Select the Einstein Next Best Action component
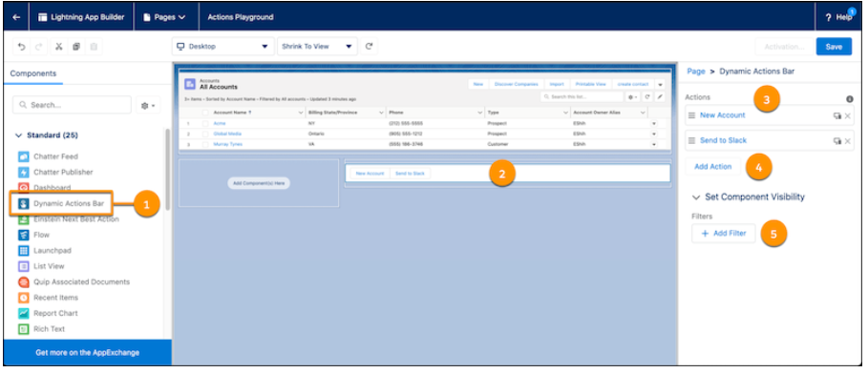 coord(69,219)
